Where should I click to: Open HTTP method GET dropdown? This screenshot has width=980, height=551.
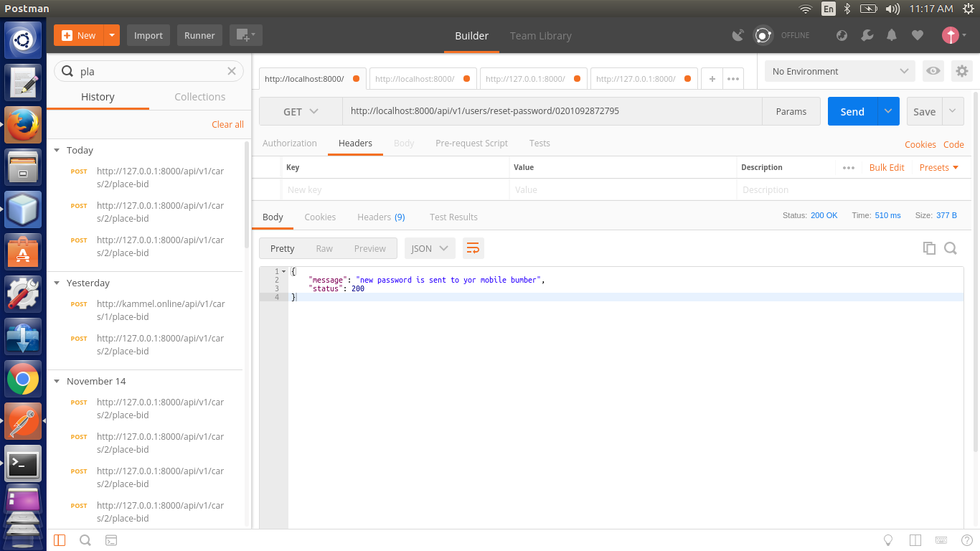[301, 111]
